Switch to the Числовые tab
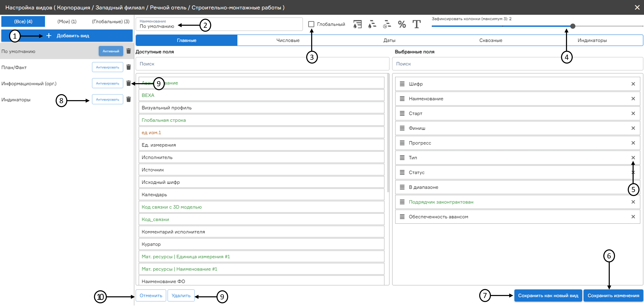The width and height of the screenshot is (644, 308). point(288,40)
